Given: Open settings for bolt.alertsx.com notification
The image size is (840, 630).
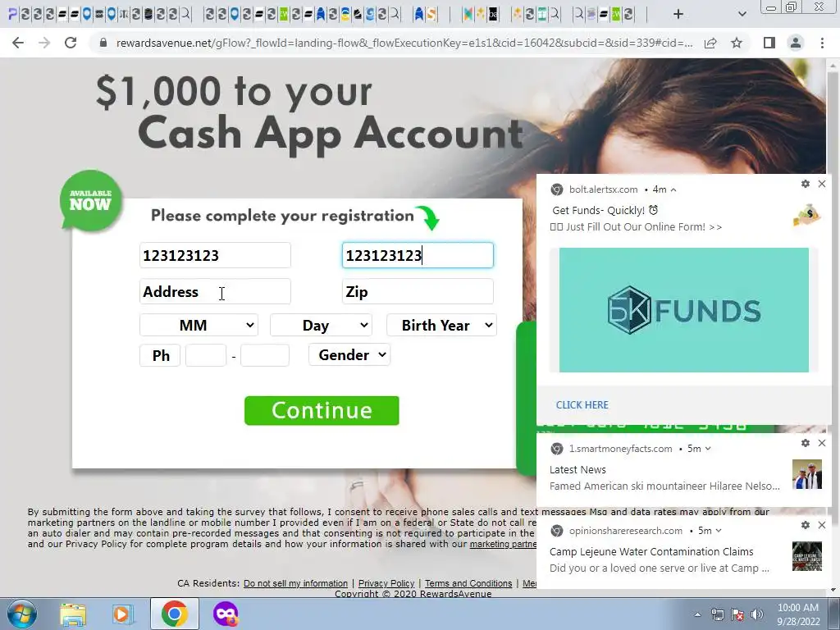Looking at the screenshot, I should point(806,184).
